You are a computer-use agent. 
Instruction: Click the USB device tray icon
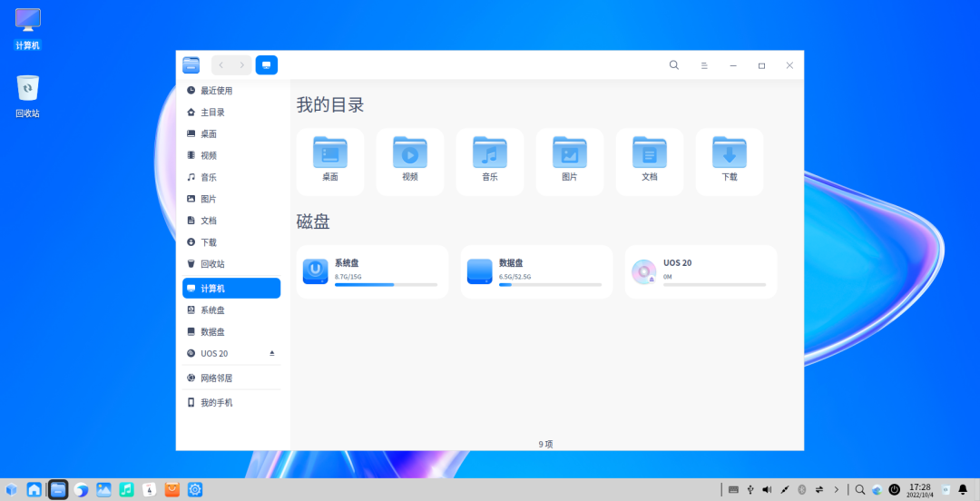coord(750,490)
